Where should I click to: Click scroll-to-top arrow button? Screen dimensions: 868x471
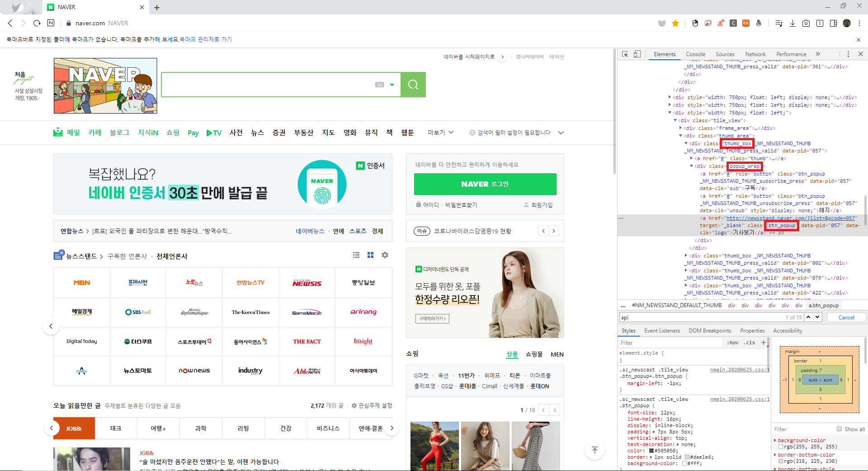click(594, 450)
